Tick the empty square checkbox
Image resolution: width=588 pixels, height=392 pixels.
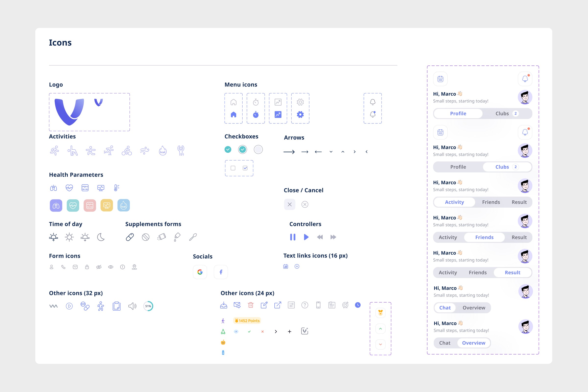pos(233,168)
